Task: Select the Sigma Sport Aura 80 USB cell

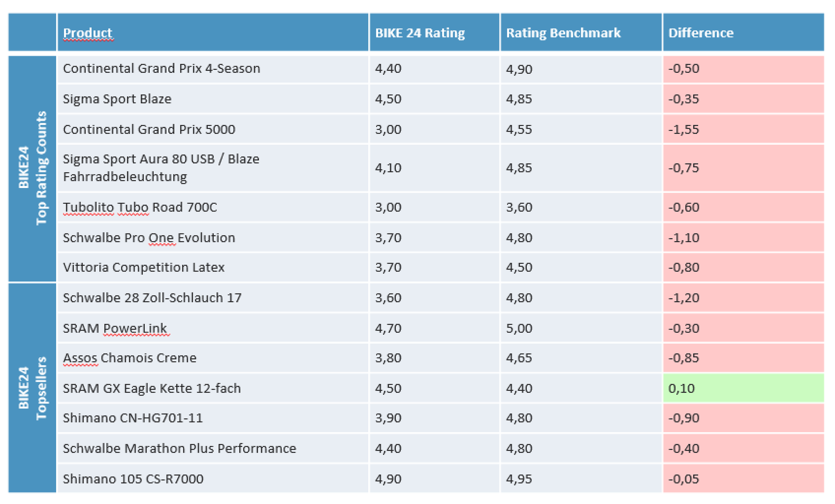Action: click(x=161, y=168)
